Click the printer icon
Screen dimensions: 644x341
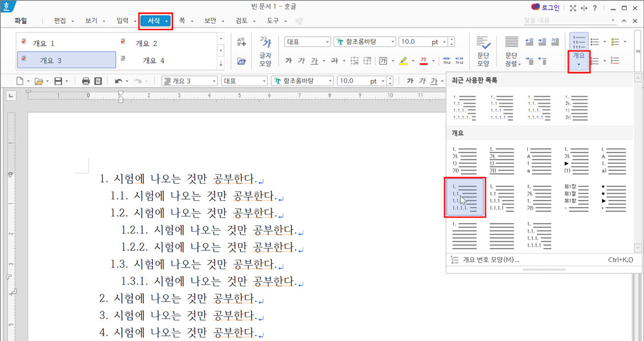86,81
